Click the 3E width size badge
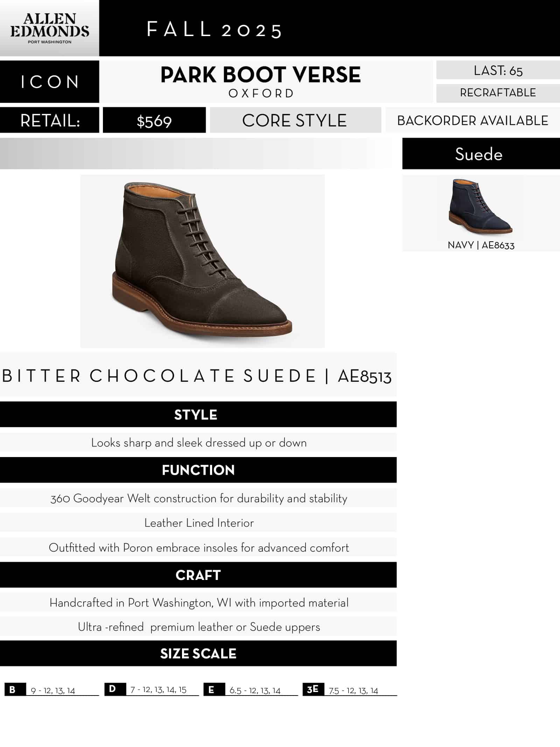The height and width of the screenshot is (747, 560). [313, 689]
